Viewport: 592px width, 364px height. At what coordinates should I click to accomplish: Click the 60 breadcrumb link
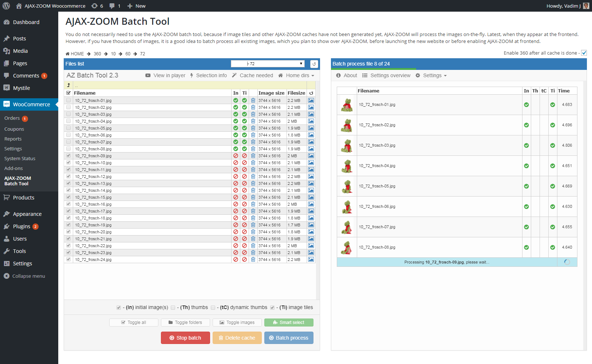[x=128, y=54]
